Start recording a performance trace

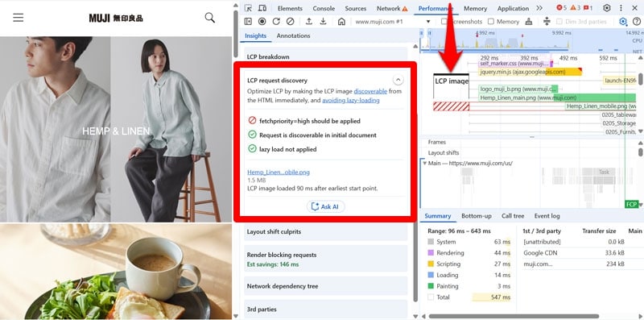[262, 22]
